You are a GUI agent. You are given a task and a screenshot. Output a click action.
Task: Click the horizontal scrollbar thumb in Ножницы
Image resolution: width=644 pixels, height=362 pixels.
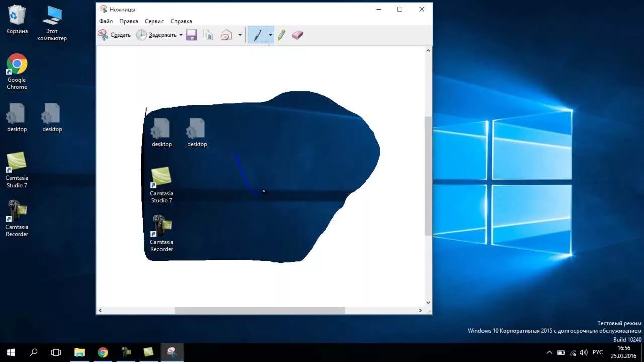tap(260, 311)
